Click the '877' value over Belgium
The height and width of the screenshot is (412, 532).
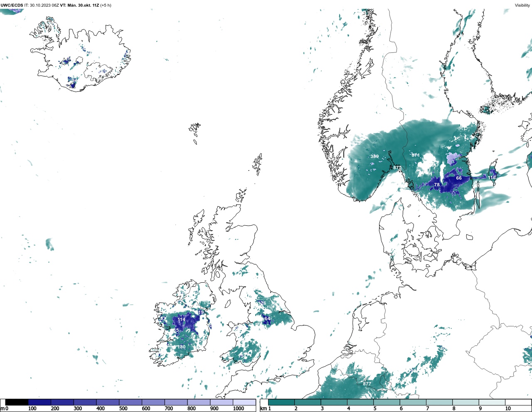coord(367,384)
